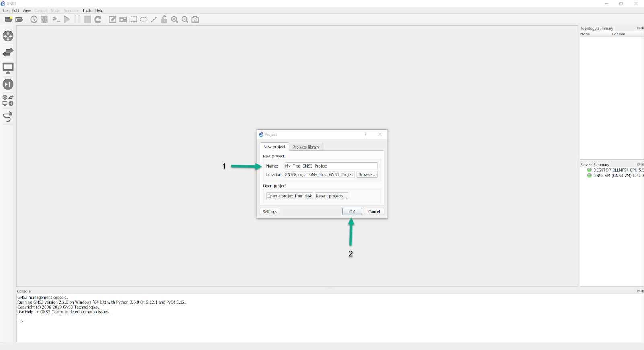
Task: Click the Node column header
Action: click(x=595, y=34)
